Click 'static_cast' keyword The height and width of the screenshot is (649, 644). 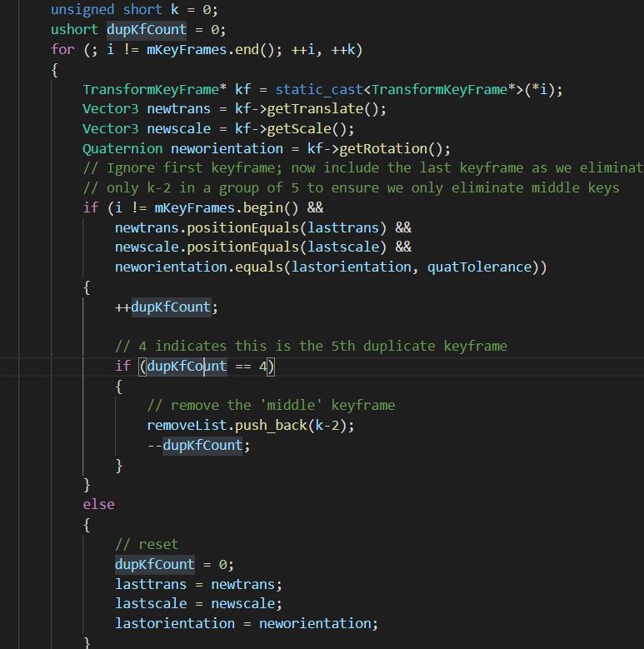click(319, 89)
